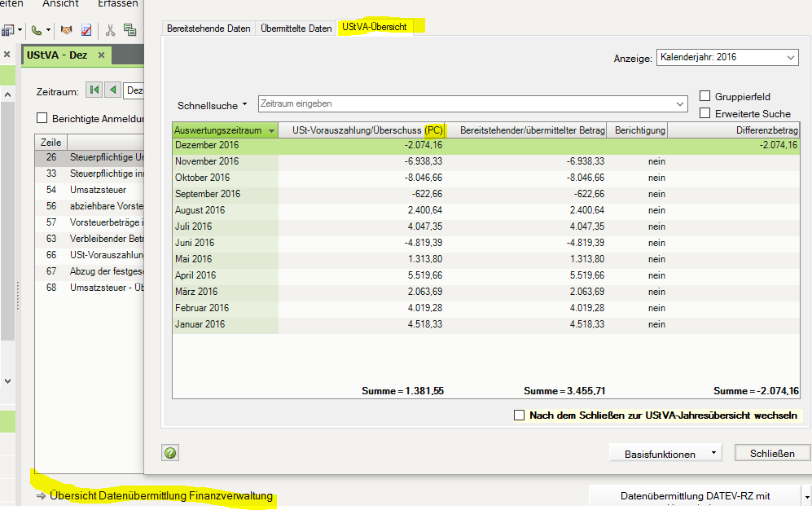Open Übersicht Datenübermittlung Finanzverwaltung link
Image resolution: width=812 pixels, height=510 pixels.
pos(160,495)
